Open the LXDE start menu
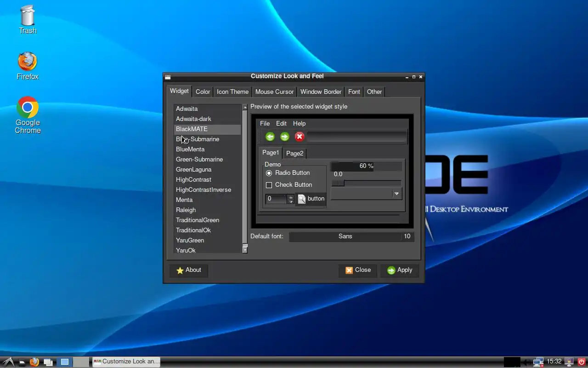588x368 pixels. [x=9, y=362]
